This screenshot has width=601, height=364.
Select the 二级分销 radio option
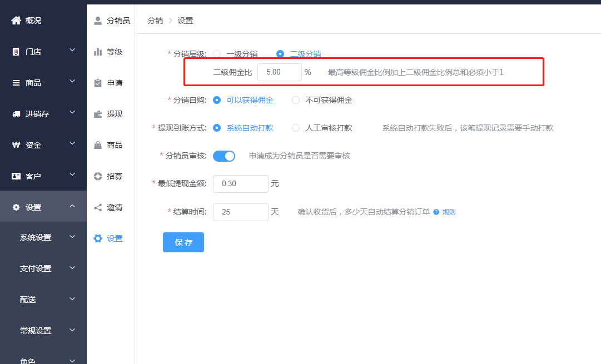tap(280, 54)
